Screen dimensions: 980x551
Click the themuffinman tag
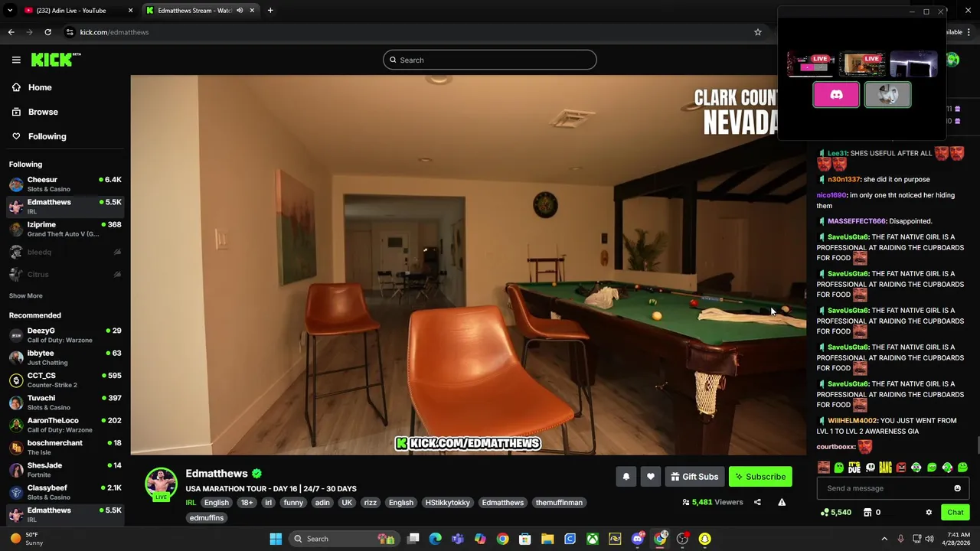coord(559,503)
